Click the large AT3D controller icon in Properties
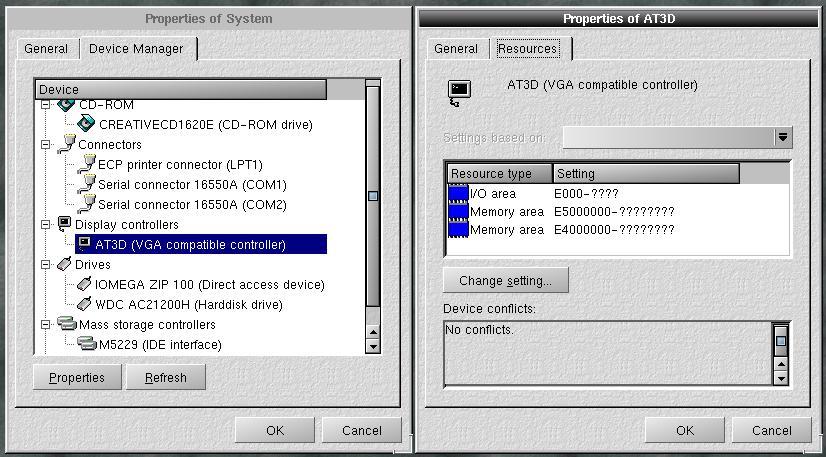 [459, 93]
